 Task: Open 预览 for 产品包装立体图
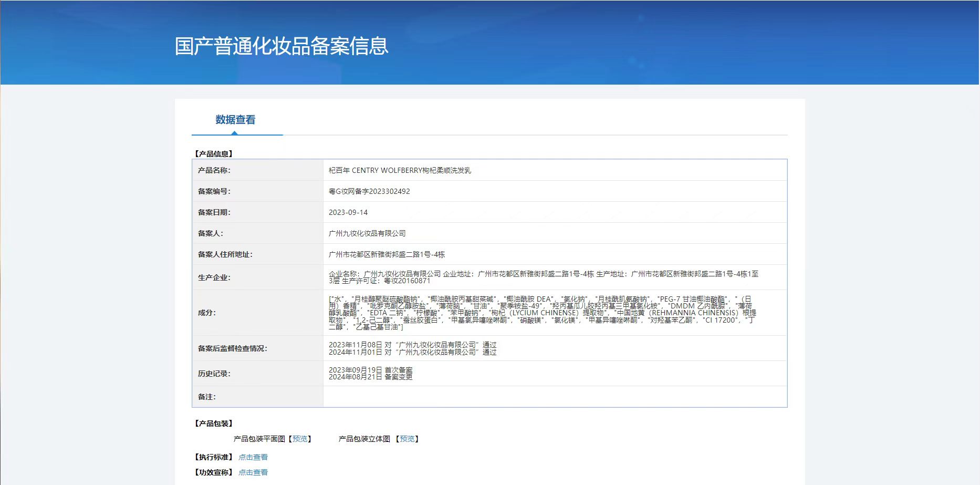coord(407,439)
